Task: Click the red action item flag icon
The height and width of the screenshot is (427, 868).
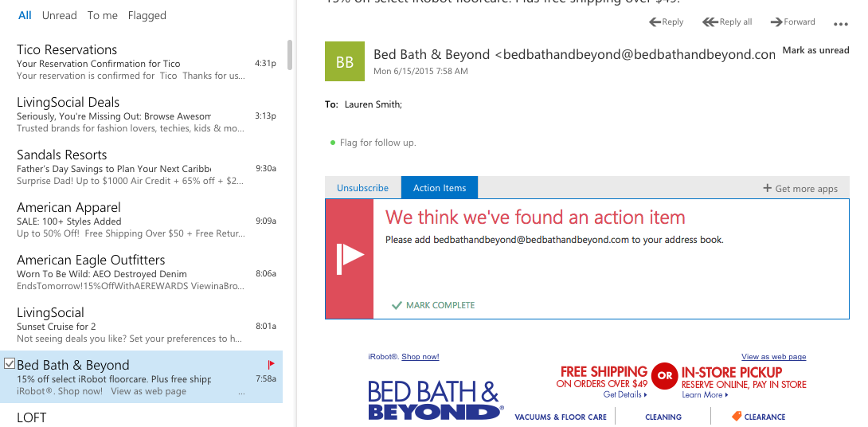Action: pyautogui.click(x=350, y=259)
